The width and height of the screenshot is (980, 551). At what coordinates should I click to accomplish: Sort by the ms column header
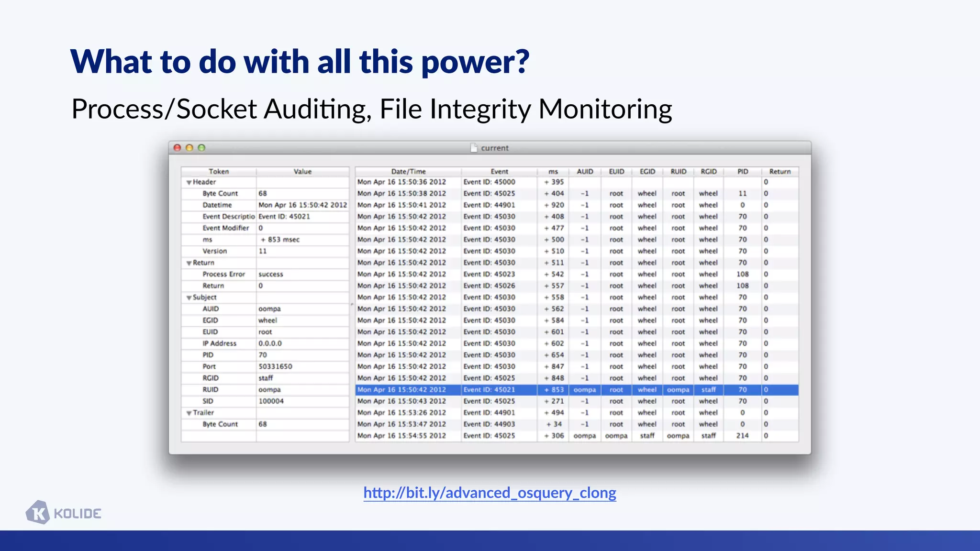(553, 171)
